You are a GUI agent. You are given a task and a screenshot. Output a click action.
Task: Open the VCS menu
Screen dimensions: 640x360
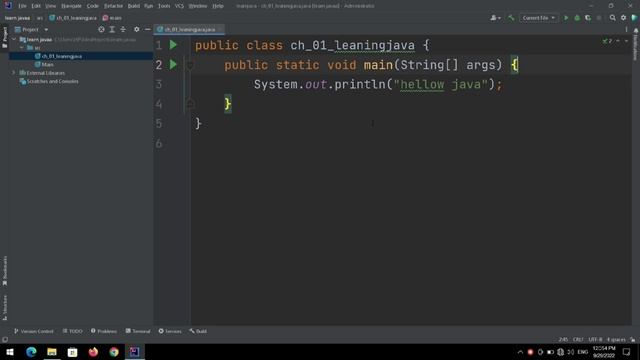179,6
